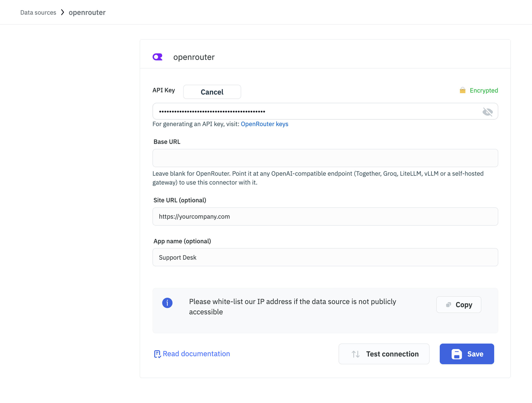Image resolution: width=532 pixels, height=403 pixels.
Task: Toggle API key visibility eye icon
Action: (x=487, y=112)
